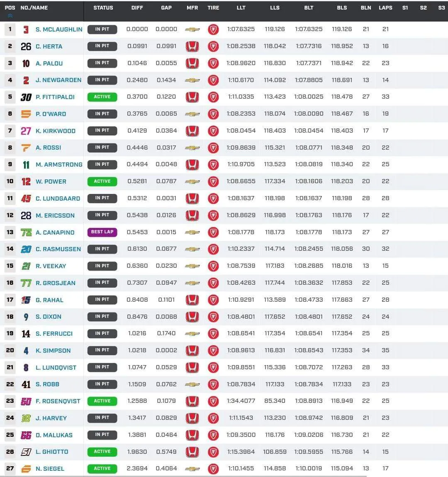Click Chevrolet logo in S. McLaughlin's row
Viewport: 448px width, 477px height.
click(192, 29)
